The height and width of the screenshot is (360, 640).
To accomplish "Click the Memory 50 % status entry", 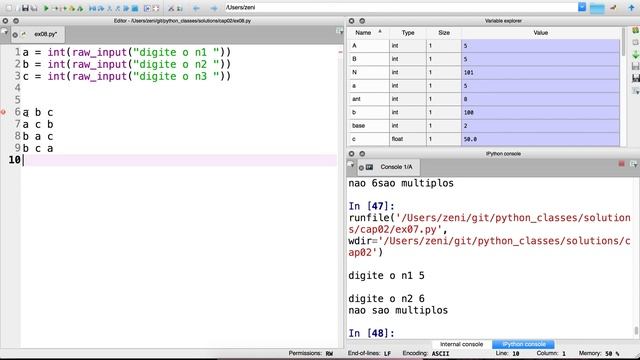I will pos(599,353).
